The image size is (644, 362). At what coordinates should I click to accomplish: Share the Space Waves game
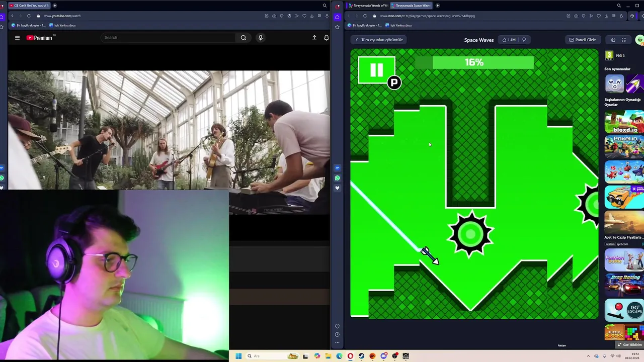point(613,40)
